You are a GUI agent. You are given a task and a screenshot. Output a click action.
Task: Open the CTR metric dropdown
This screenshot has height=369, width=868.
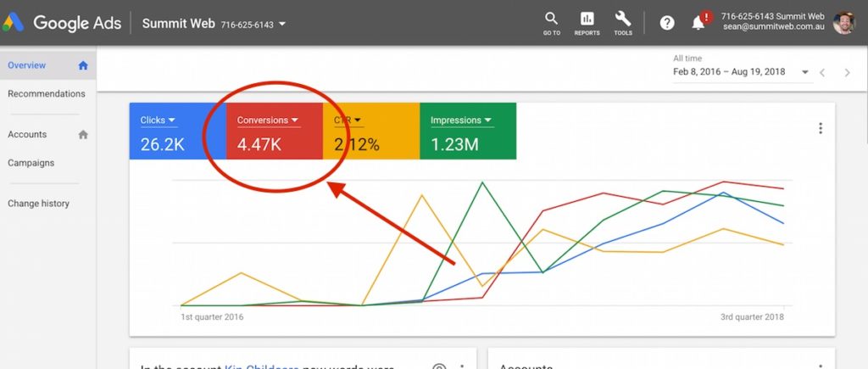click(x=348, y=120)
